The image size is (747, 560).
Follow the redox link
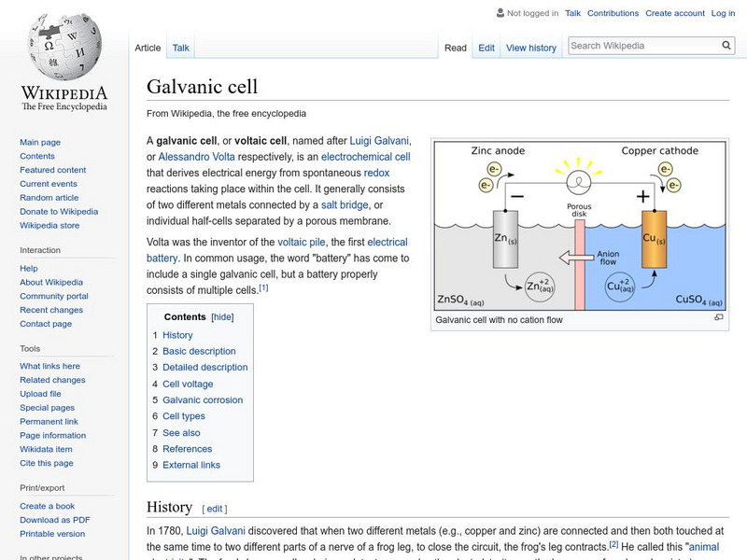pyautogui.click(x=376, y=173)
